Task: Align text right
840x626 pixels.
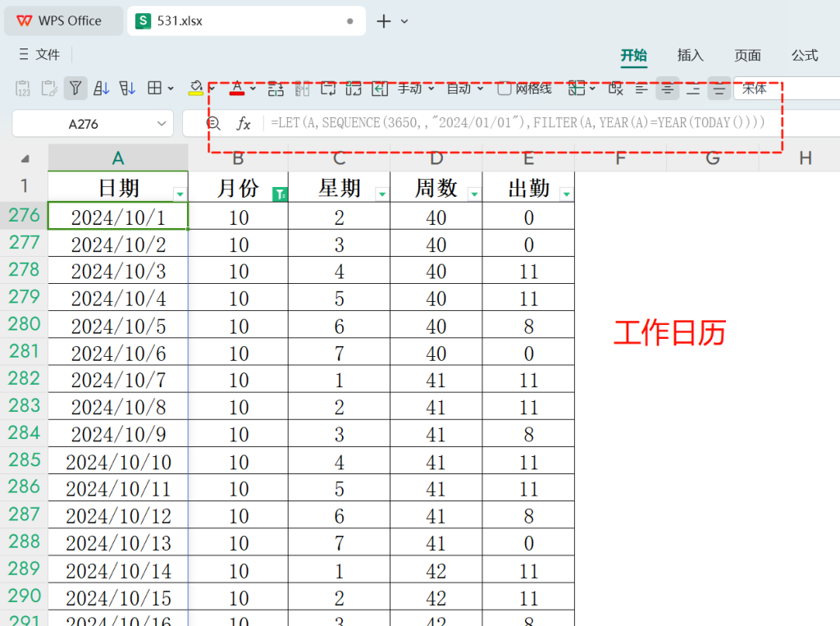Action: point(693,89)
